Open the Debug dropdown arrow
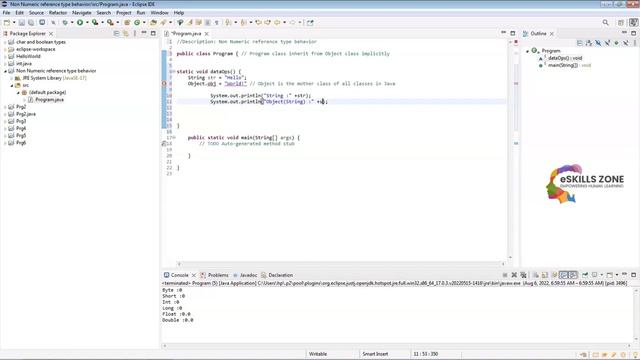Image resolution: width=640 pixels, height=360 pixels. 72,23
